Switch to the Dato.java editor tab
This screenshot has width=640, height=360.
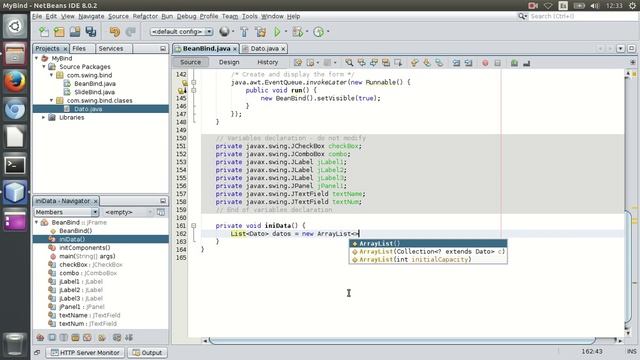pos(264,49)
